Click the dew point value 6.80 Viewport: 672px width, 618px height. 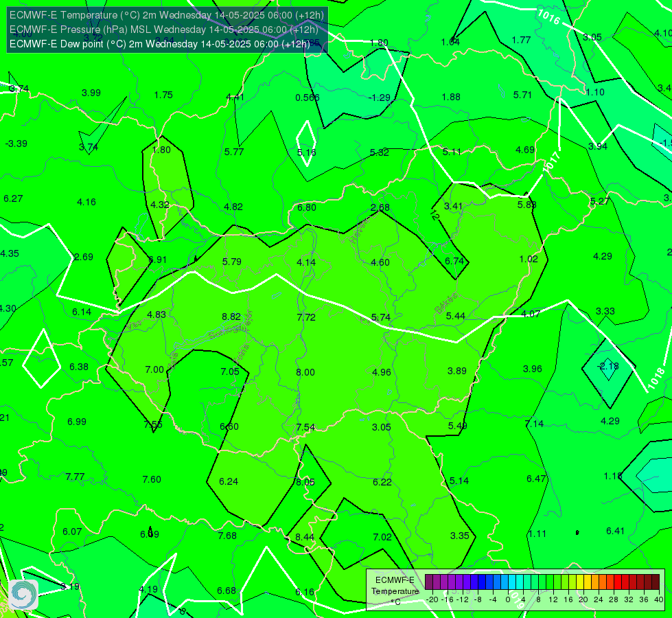click(306, 207)
